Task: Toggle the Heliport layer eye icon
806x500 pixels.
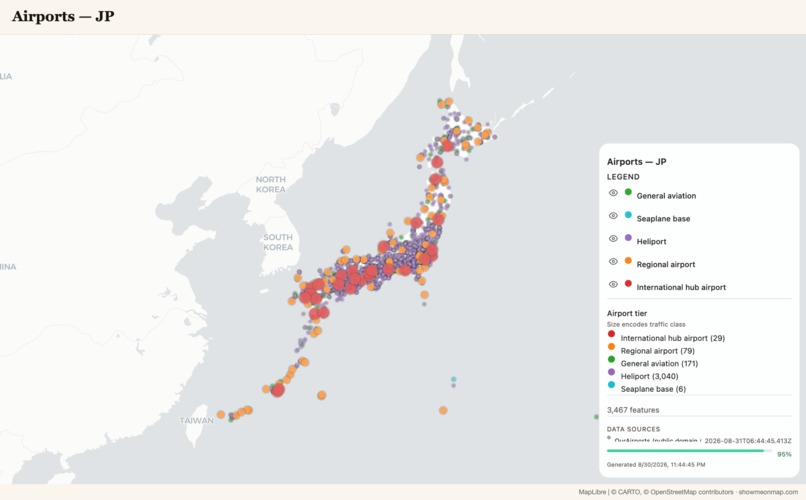Action: pyautogui.click(x=613, y=239)
